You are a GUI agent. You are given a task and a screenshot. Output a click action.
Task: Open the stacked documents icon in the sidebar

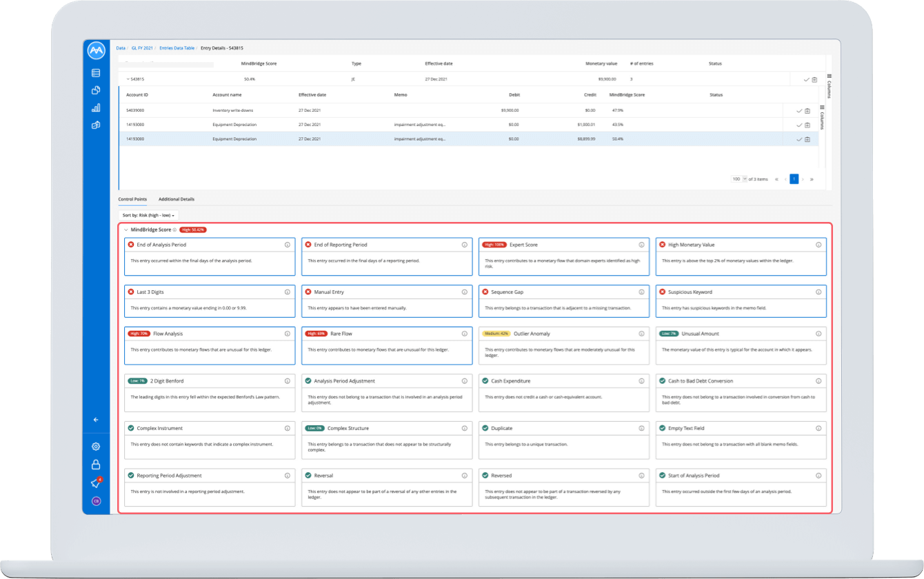(x=96, y=90)
